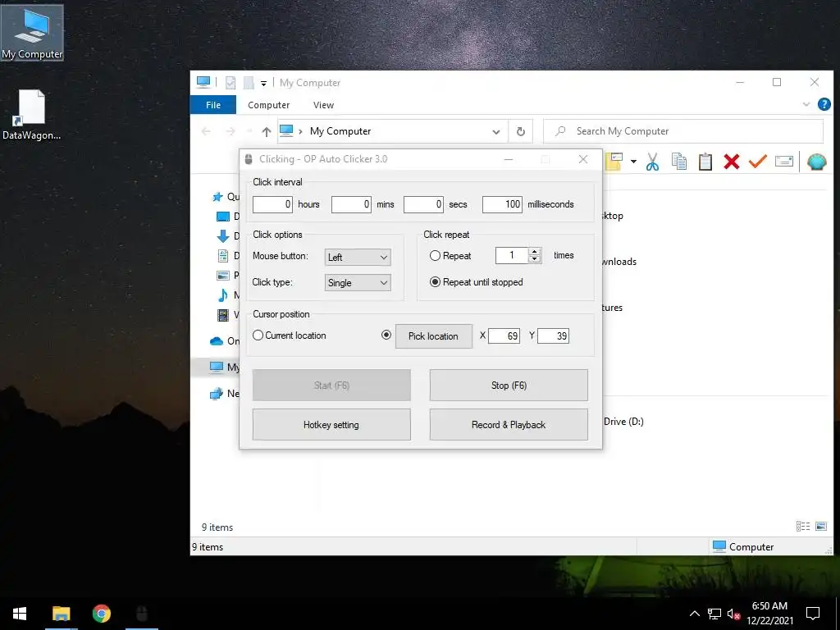This screenshot has width=840, height=630.
Task: Click the hours interval input field
Action: pos(272,204)
